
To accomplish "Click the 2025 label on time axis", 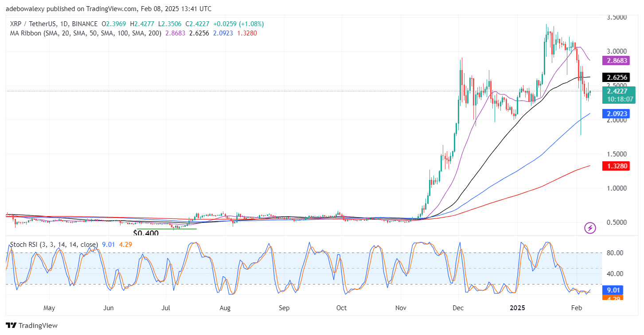I will pyautogui.click(x=517, y=308).
